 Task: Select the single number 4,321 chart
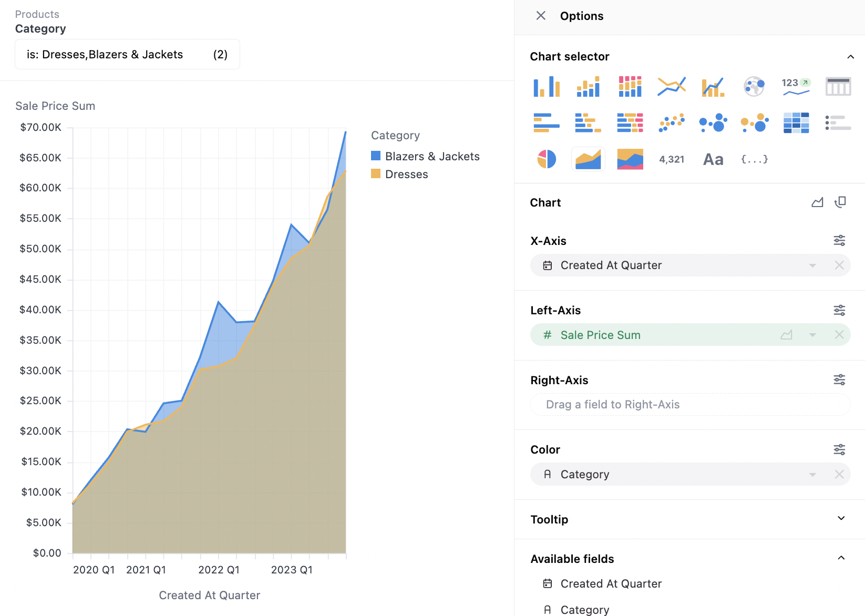tap(672, 159)
